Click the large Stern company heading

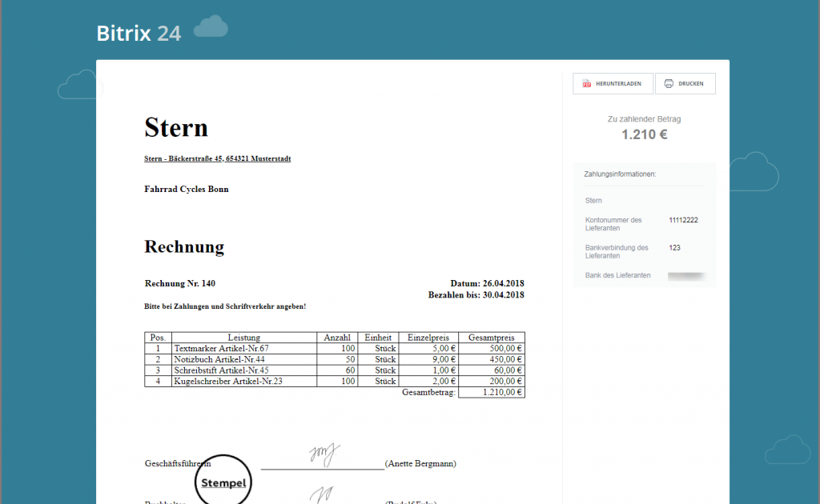coord(176,127)
